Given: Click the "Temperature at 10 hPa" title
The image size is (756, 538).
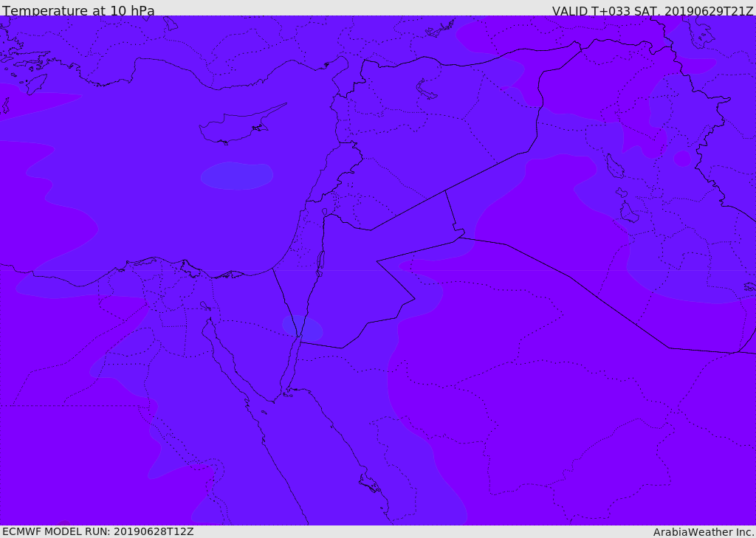Looking at the screenshot, I should click(78, 11).
